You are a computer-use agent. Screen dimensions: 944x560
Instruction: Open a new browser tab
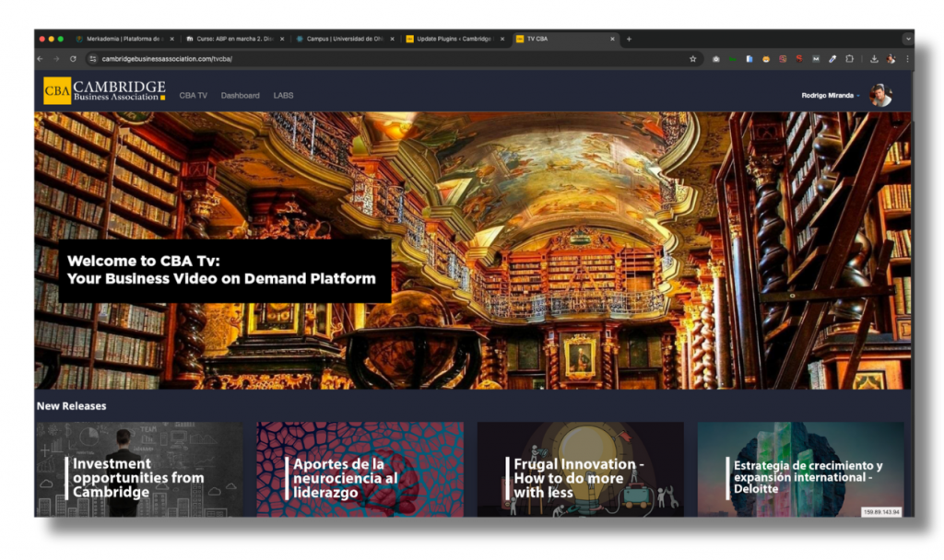click(629, 39)
